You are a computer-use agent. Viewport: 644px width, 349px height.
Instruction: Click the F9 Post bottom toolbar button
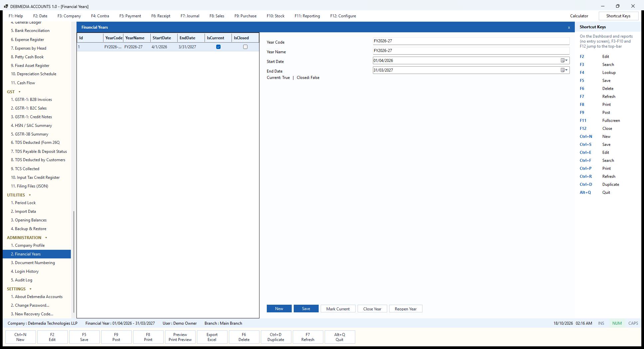click(116, 337)
